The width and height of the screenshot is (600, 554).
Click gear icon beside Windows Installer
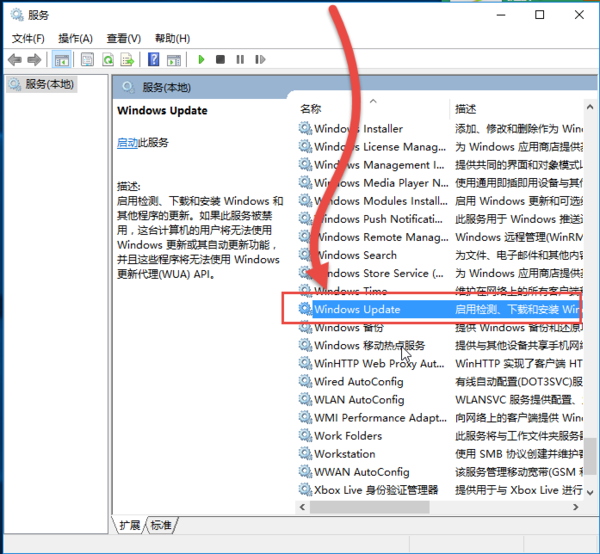305,128
